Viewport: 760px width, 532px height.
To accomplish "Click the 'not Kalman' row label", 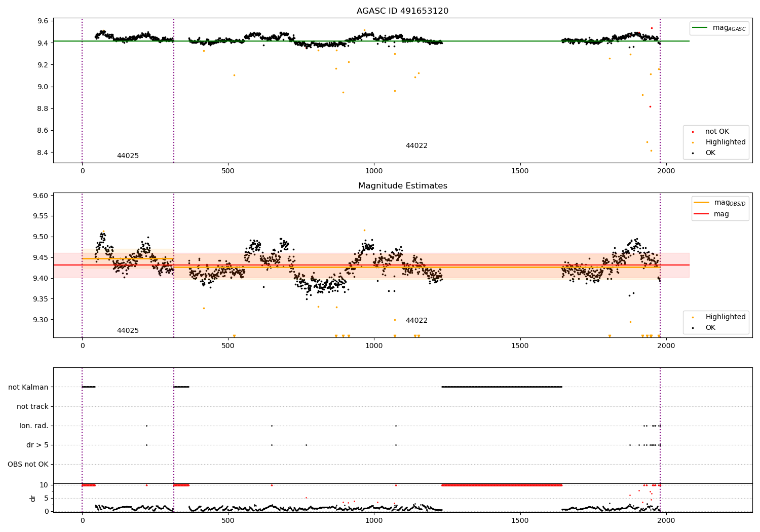I will click(x=28, y=388).
